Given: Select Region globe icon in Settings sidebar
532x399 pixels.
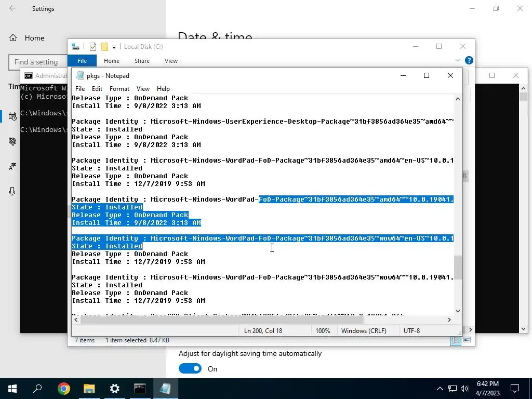Looking at the screenshot, I should point(12,141).
